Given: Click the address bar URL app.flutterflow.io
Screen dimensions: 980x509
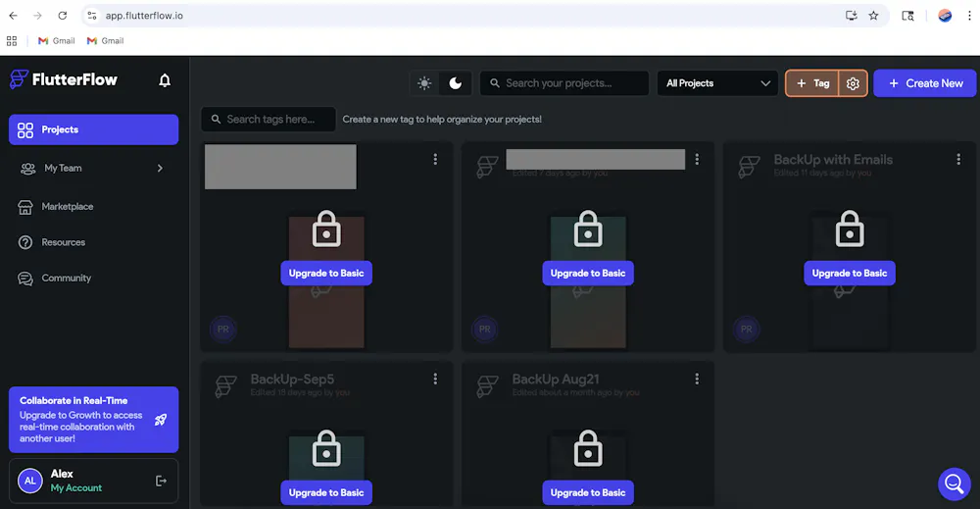Looking at the screenshot, I should point(144,16).
